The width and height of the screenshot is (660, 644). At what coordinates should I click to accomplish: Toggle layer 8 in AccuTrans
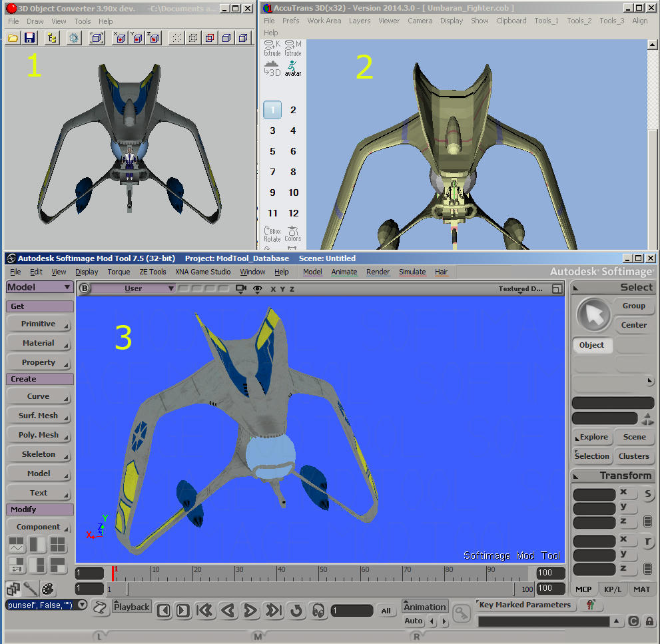[x=293, y=172]
